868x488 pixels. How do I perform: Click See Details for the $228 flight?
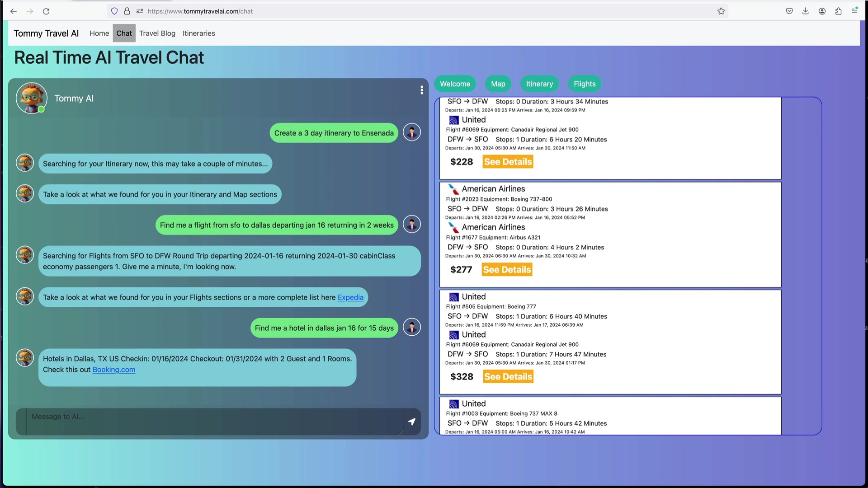coord(508,162)
